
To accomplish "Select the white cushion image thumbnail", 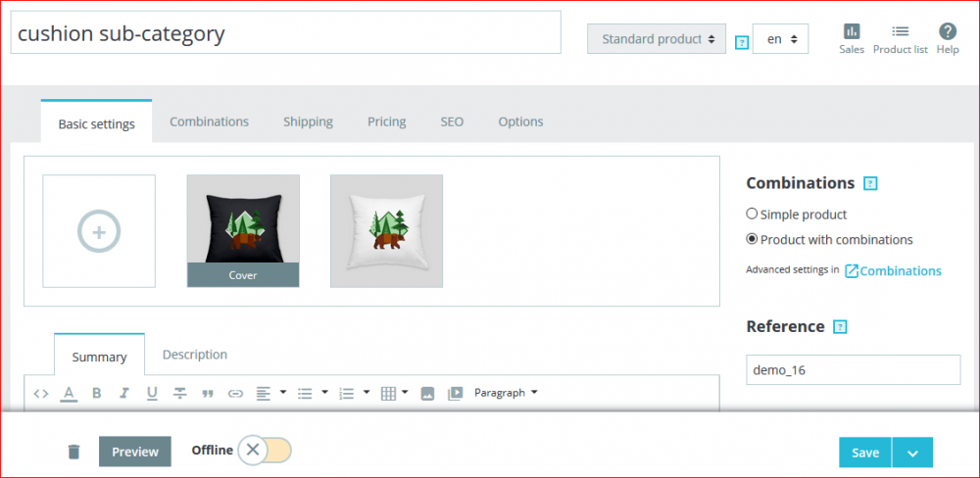I will 386,230.
